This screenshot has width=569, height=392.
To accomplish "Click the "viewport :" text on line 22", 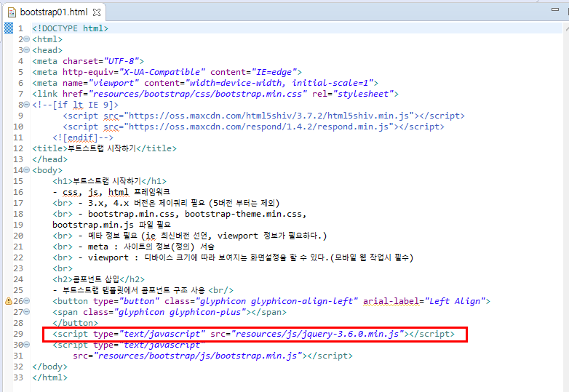I will [113, 257].
